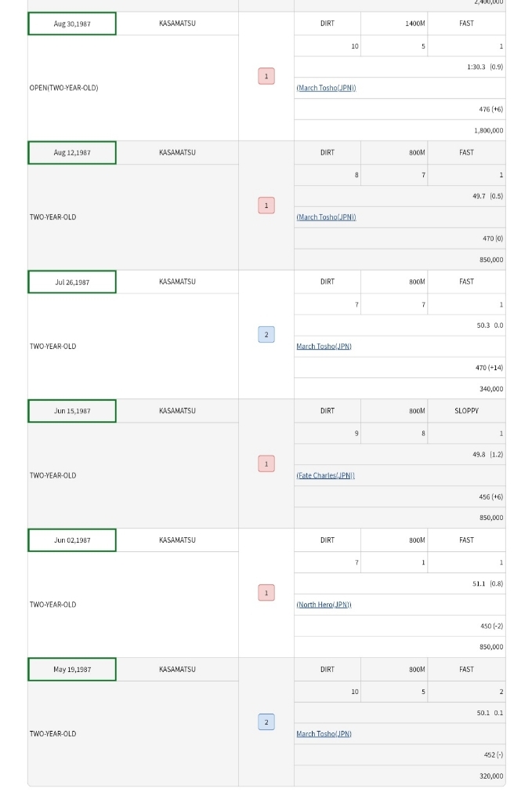Click the 1st place badge for Aug 30 race
532x803 pixels.
[x=266, y=76]
